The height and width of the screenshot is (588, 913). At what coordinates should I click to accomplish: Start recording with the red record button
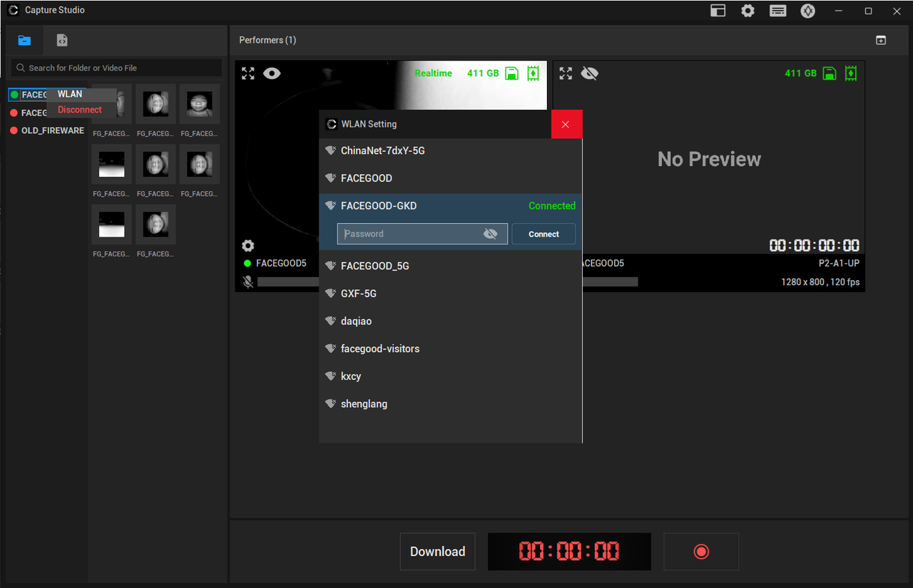tap(701, 552)
